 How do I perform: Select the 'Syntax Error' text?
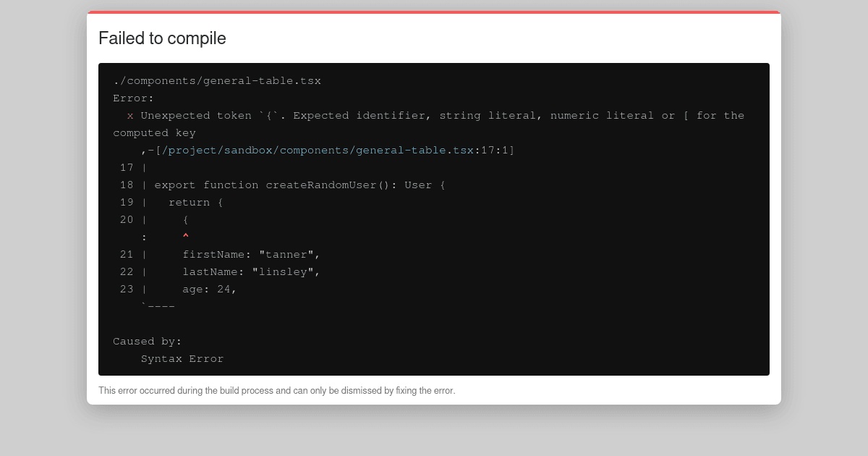[182, 358]
